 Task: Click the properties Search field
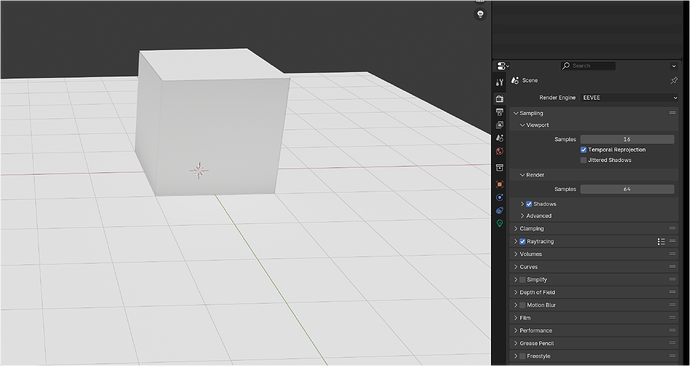(x=588, y=66)
